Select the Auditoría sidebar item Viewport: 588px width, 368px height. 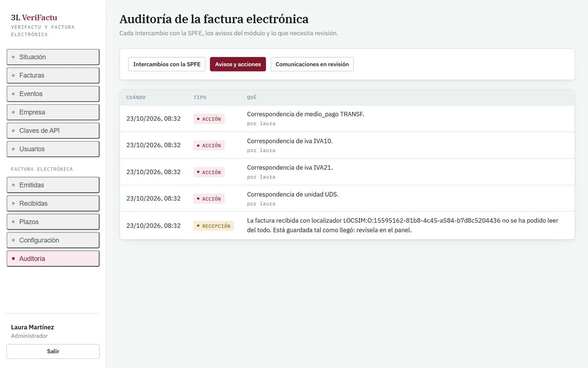point(53,259)
